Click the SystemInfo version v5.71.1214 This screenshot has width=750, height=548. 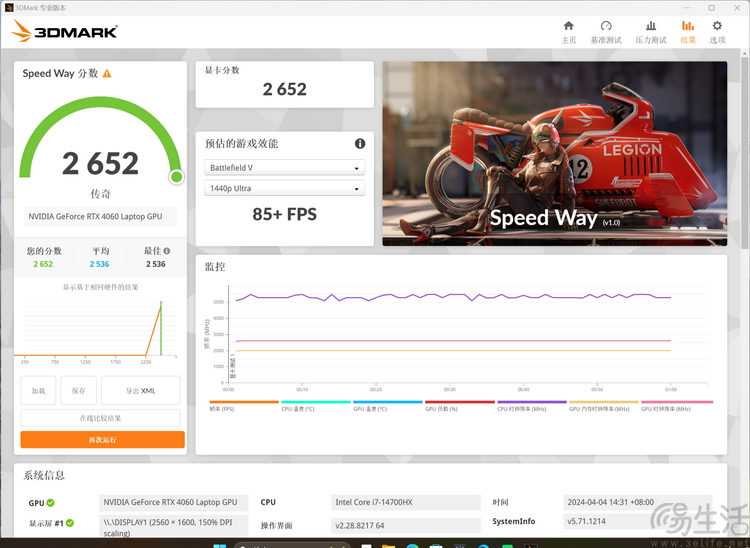pos(638,522)
